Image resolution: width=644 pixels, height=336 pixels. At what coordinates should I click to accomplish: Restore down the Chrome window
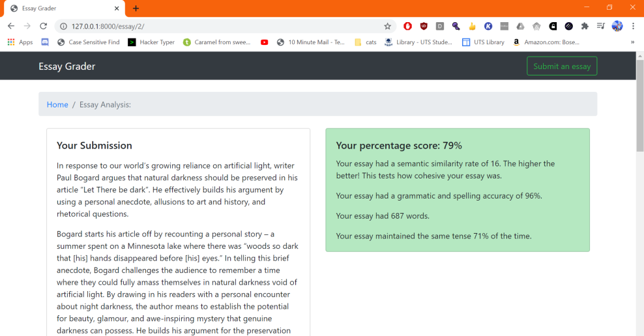[609, 7]
